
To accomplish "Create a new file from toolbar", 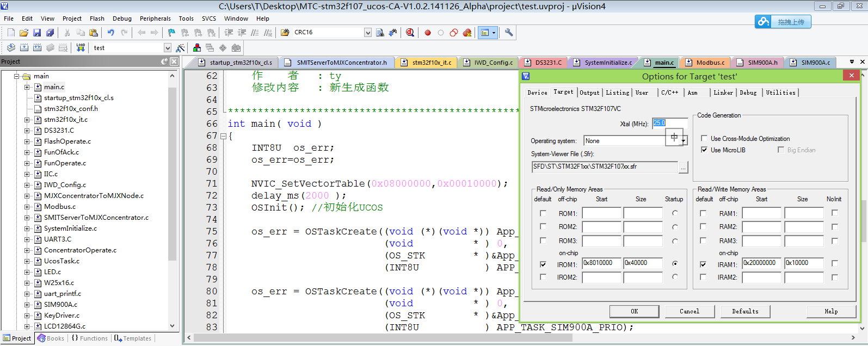I will point(11,33).
